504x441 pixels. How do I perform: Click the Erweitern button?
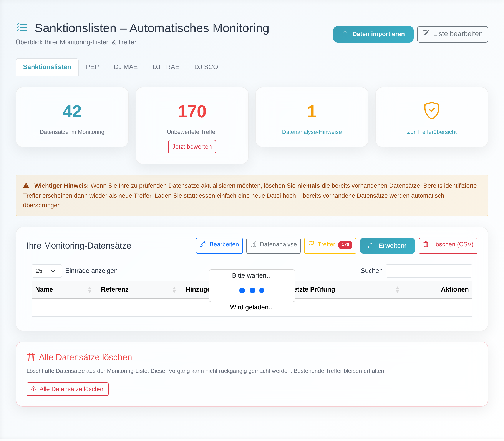387,246
